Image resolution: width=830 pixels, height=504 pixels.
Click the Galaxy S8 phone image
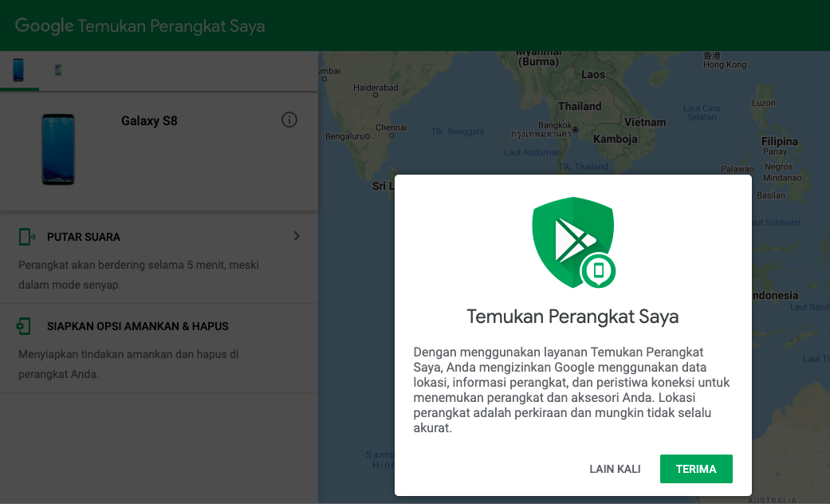pyautogui.click(x=58, y=150)
